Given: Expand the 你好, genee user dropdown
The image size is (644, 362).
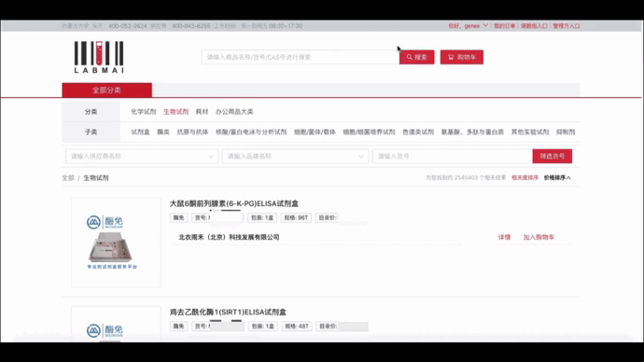Looking at the screenshot, I should [468, 26].
